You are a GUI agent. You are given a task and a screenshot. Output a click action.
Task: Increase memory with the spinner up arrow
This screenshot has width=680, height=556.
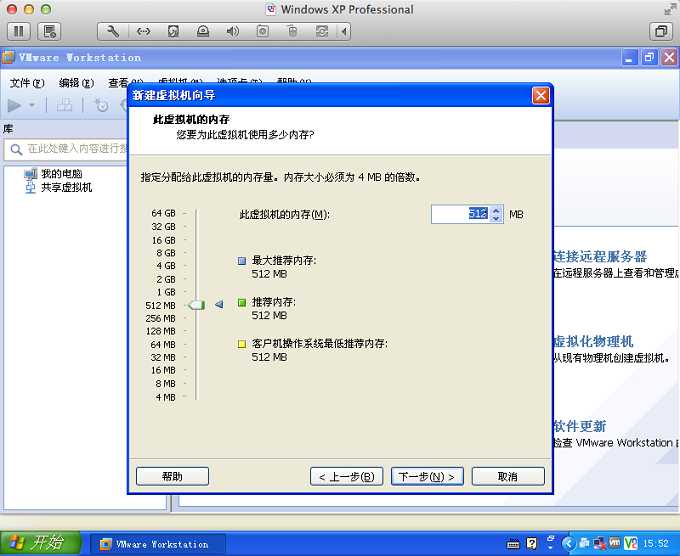pos(497,210)
